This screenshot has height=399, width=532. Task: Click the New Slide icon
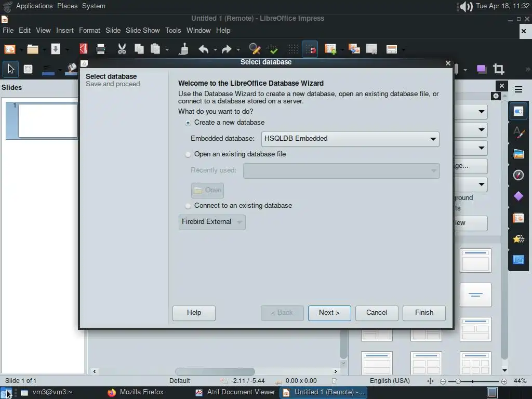[330, 49]
